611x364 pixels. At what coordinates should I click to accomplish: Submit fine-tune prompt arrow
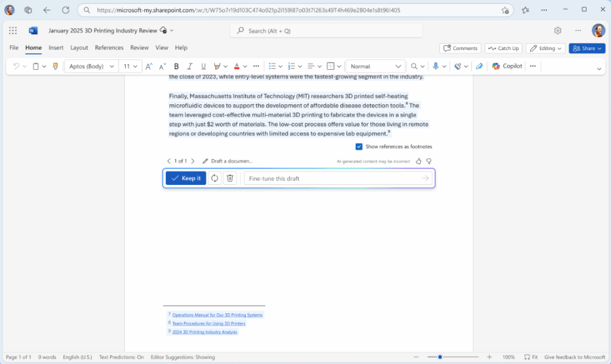pos(425,178)
